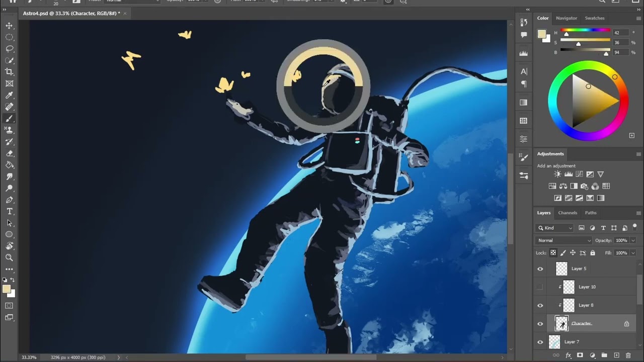
Task: Add a Levels adjustment
Action: click(x=569, y=174)
